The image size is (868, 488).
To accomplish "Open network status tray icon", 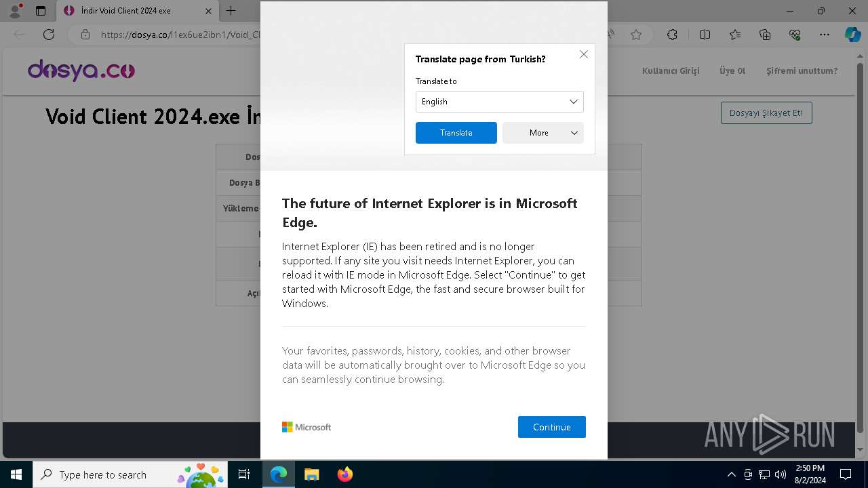I will coord(764,474).
